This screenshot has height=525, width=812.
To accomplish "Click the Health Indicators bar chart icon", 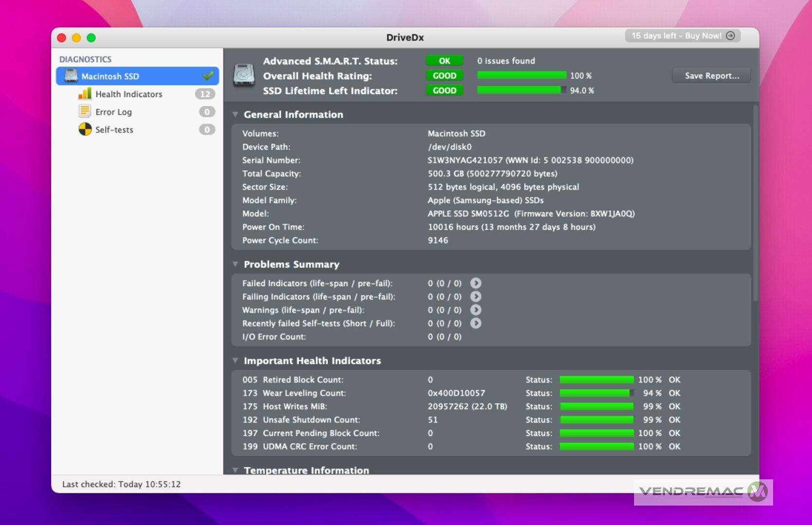I will coord(85,94).
